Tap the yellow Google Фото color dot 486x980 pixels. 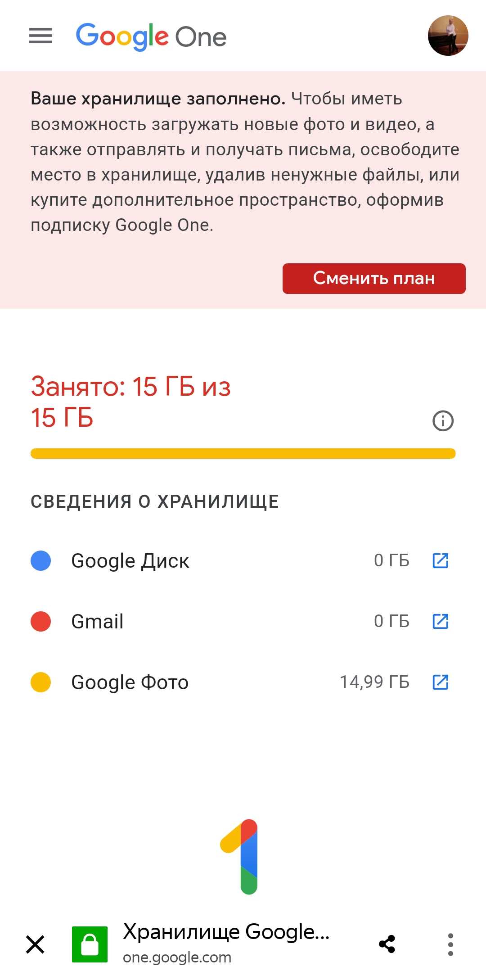click(x=40, y=682)
